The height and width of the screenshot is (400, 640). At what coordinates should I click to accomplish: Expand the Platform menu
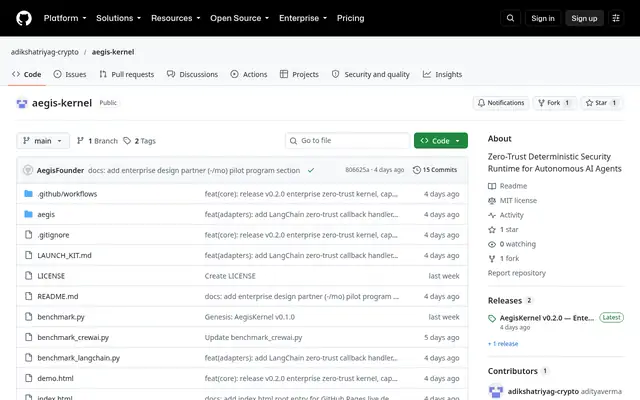65,18
